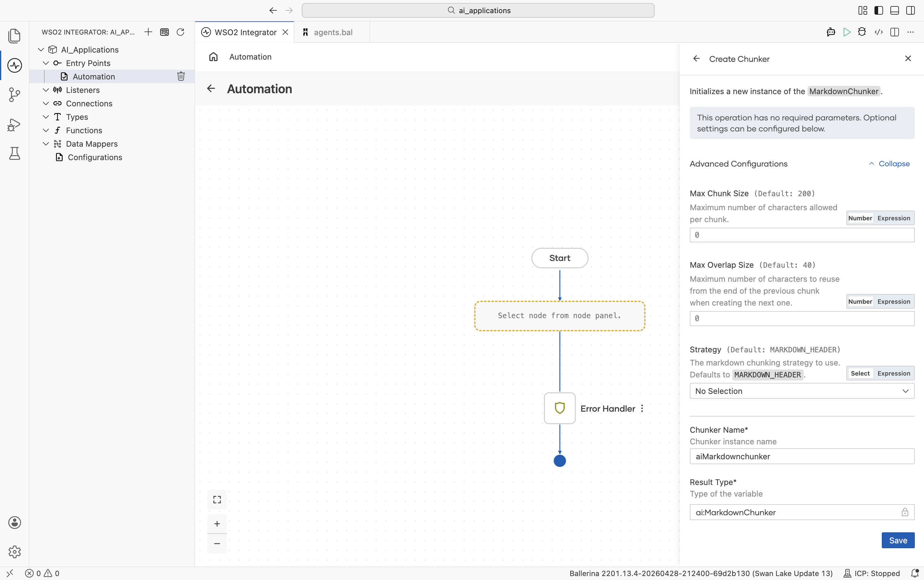Click the notifications bell in status bar

(x=915, y=573)
